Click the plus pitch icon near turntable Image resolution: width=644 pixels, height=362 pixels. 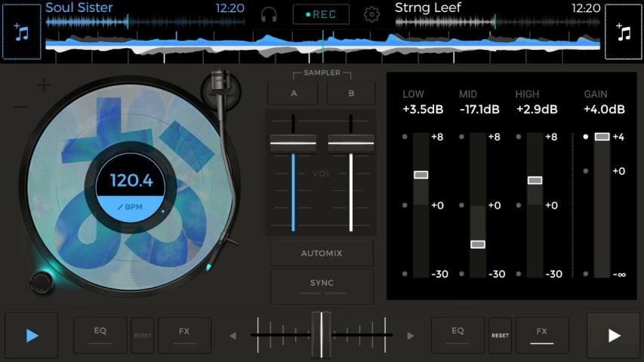45,85
